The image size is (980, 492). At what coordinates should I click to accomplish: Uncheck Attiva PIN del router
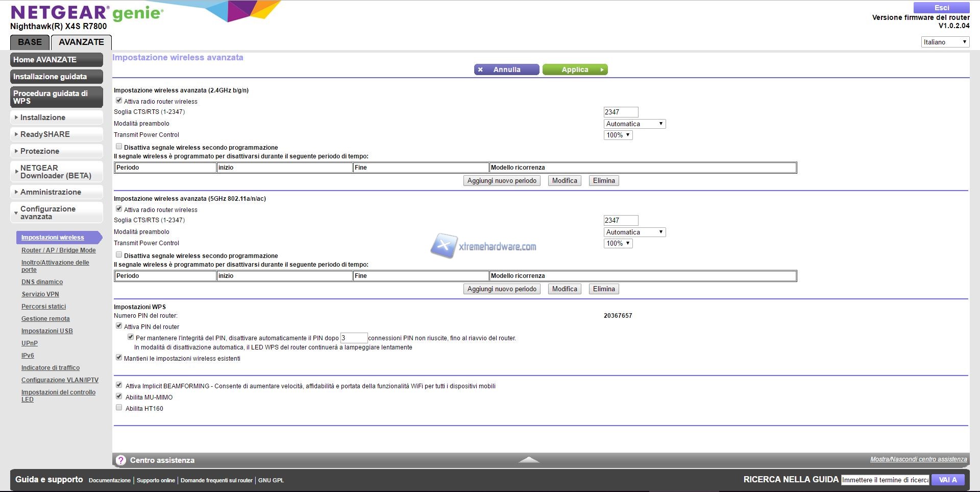pos(119,326)
